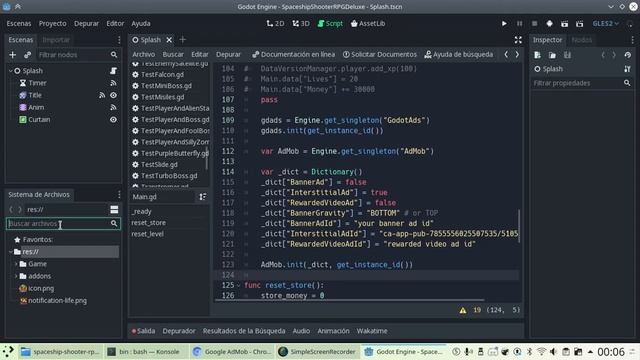The image size is (640, 360).
Task: Add new scene tab
Action: [182, 40]
